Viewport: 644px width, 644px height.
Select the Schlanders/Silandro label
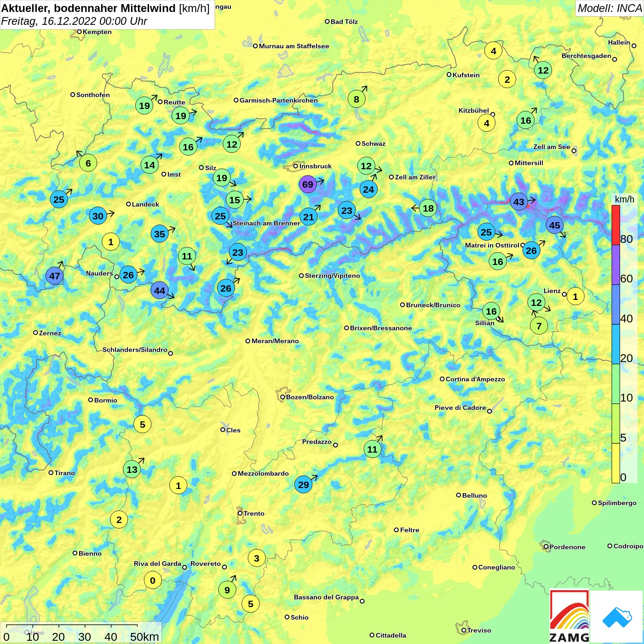135,350
